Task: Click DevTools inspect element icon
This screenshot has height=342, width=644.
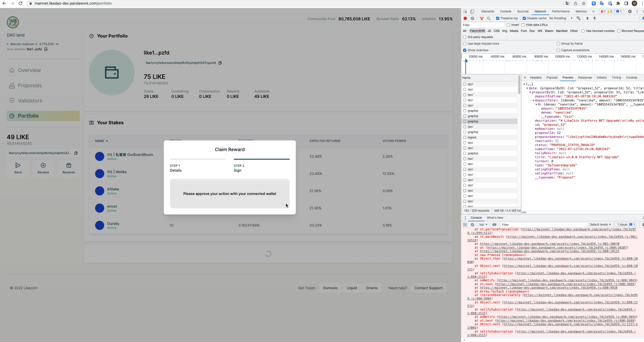Action: point(465,11)
